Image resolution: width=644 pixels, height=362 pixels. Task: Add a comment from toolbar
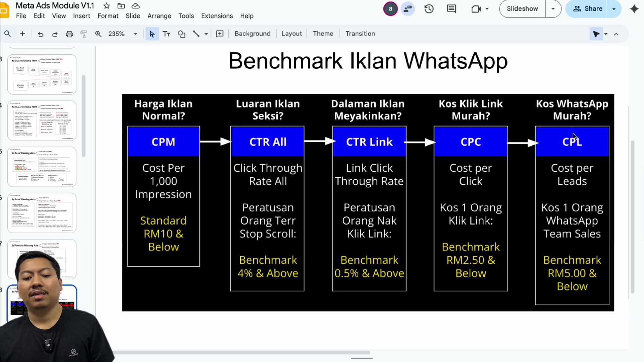(x=220, y=34)
